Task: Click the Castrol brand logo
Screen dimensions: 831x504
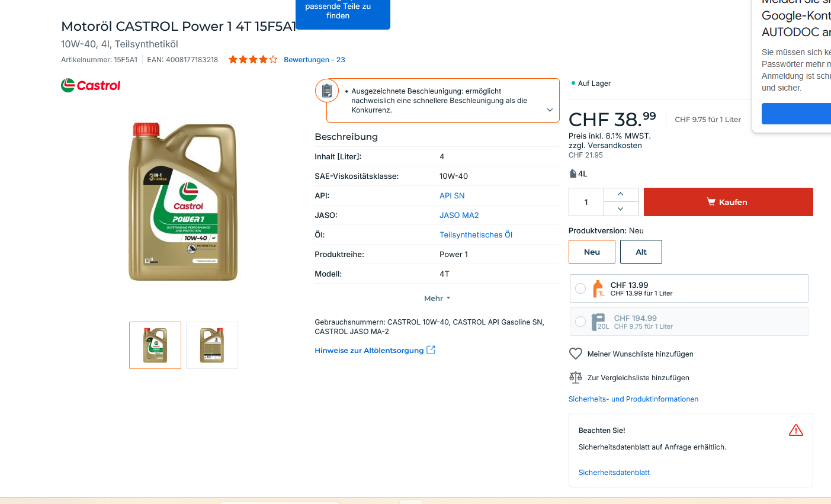Action: pyautogui.click(x=91, y=85)
